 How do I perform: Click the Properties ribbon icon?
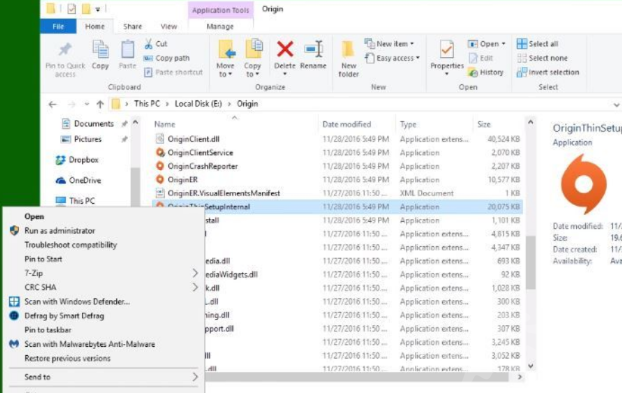pyautogui.click(x=447, y=50)
